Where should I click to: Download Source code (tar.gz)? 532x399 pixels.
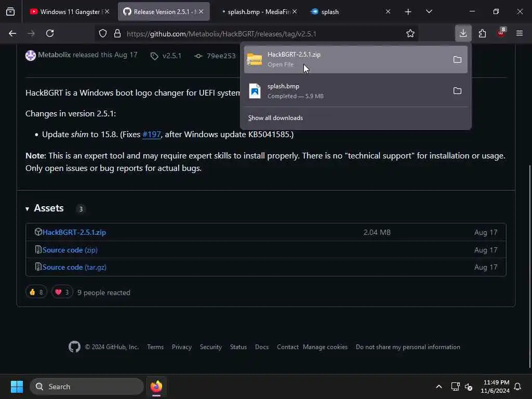(74, 268)
